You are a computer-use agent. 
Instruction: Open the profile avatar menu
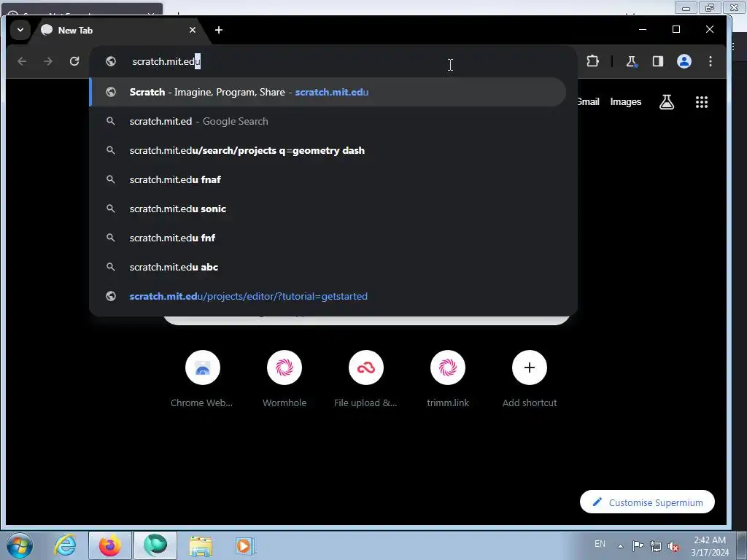tap(684, 61)
